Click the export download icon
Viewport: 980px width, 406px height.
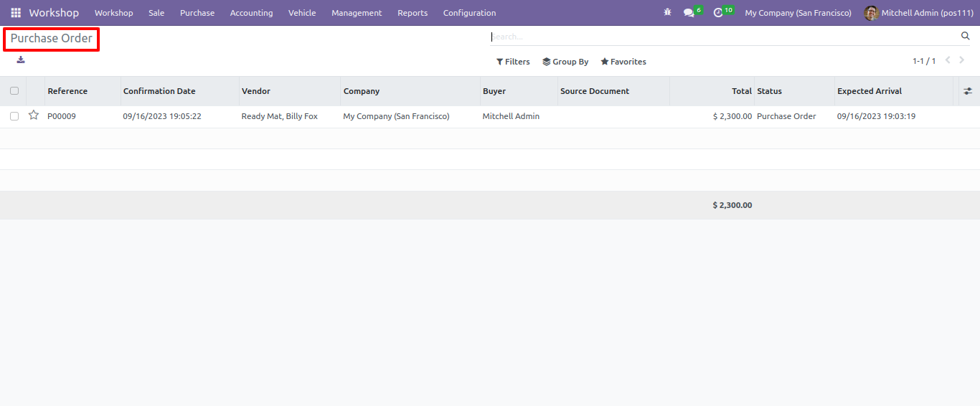click(21, 60)
